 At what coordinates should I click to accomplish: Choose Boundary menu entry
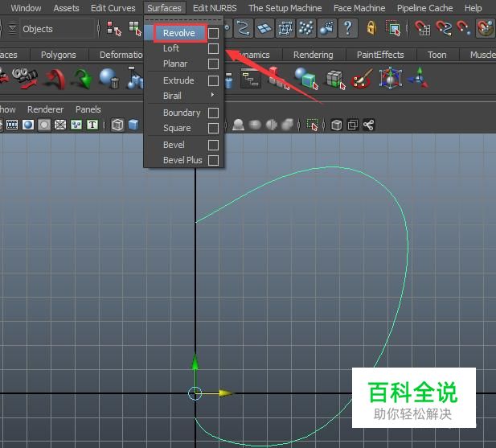182,113
